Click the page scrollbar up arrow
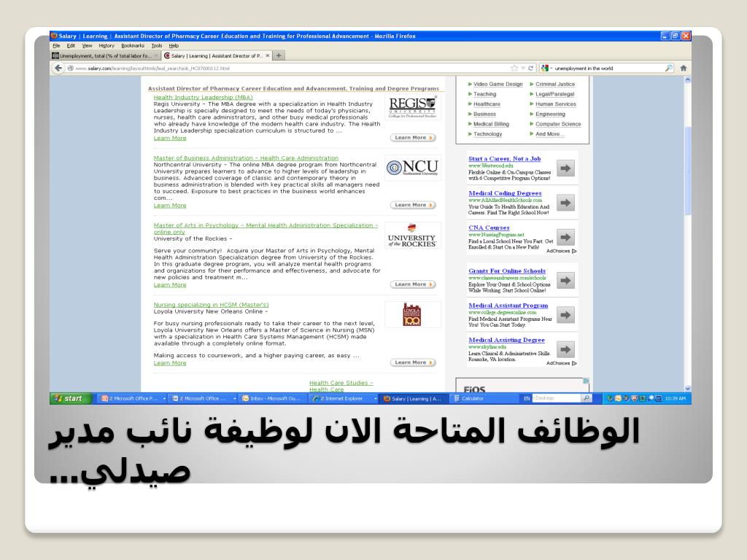This screenshot has height=560, width=747. pos(687,80)
